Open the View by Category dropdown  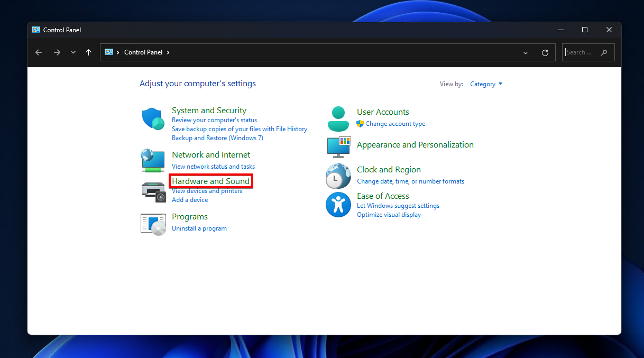(486, 84)
